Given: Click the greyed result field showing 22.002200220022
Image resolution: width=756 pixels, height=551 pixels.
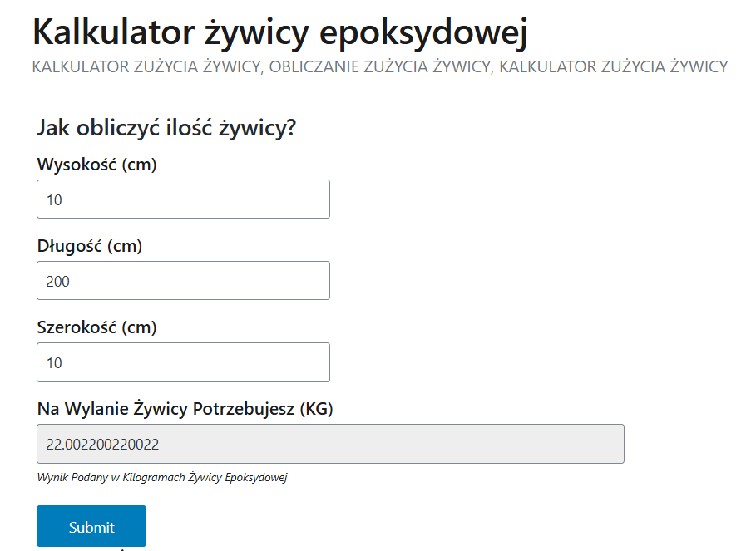Looking at the screenshot, I should 329,444.
